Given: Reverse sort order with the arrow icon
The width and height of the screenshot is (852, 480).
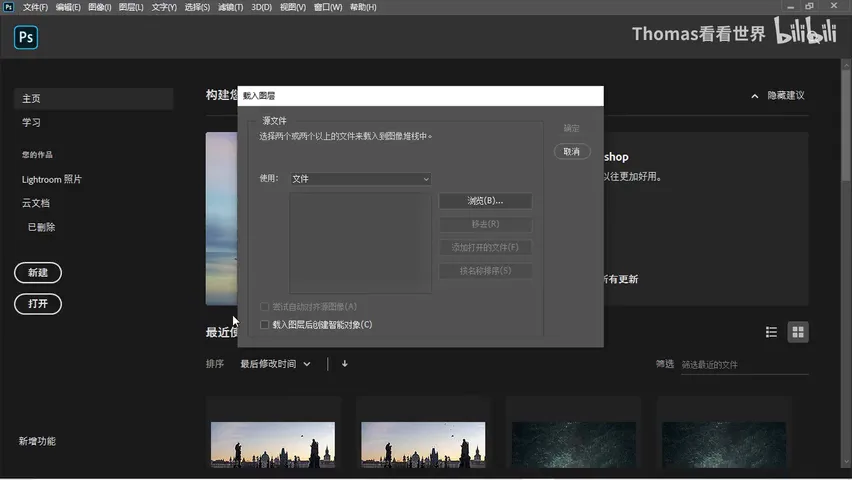Looking at the screenshot, I should tap(344, 364).
